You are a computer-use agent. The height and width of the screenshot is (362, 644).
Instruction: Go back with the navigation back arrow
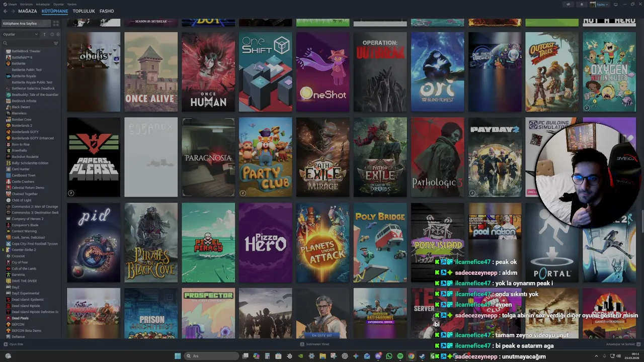[6, 11]
